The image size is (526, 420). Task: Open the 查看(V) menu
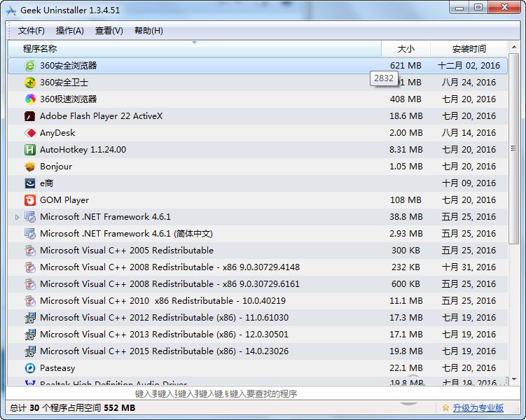[109, 31]
